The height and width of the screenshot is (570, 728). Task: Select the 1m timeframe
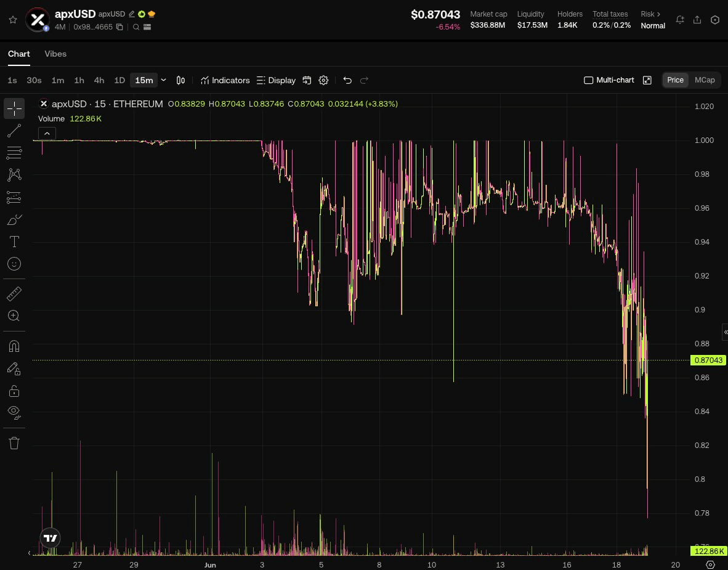point(57,80)
